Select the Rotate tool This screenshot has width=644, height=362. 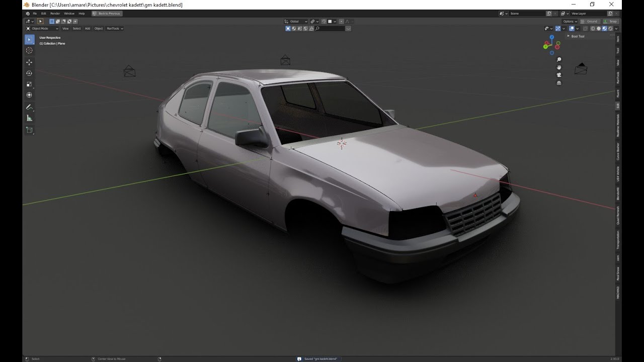pos(29,73)
